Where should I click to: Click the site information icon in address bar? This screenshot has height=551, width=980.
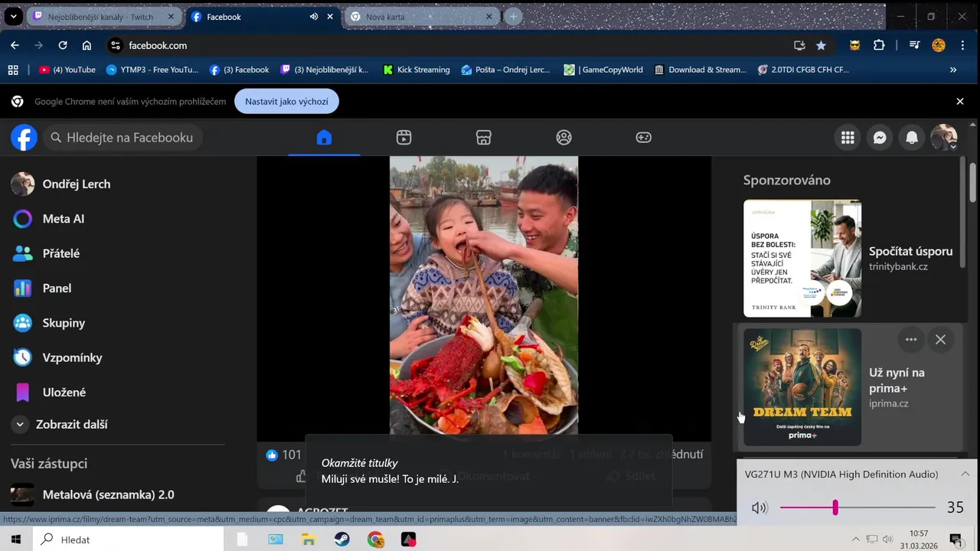pos(116,45)
